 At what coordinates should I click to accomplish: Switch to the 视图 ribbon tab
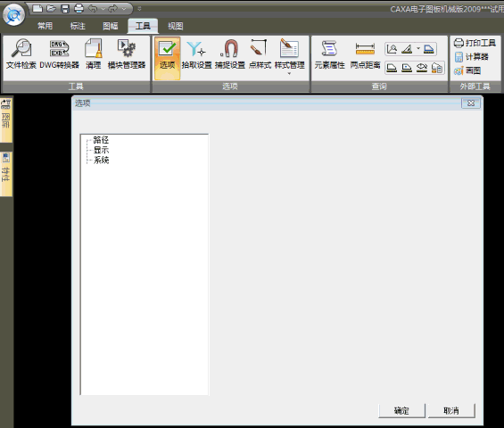[x=176, y=26]
